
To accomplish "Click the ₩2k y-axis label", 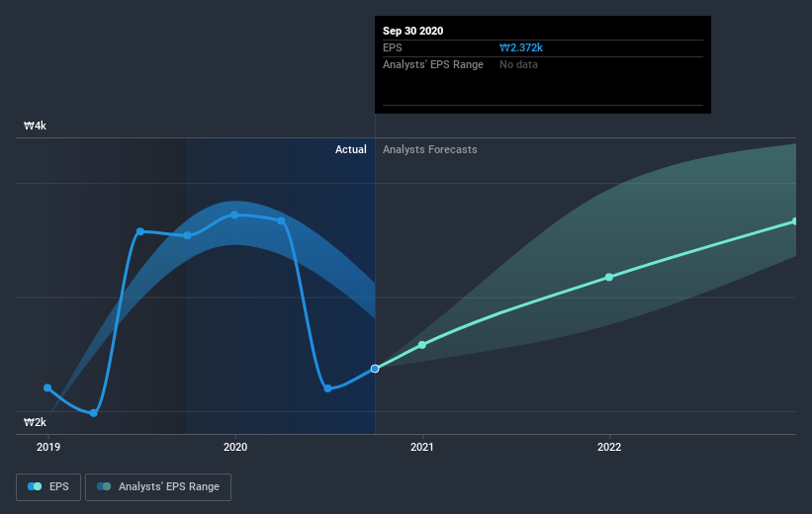I will (x=36, y=422).
